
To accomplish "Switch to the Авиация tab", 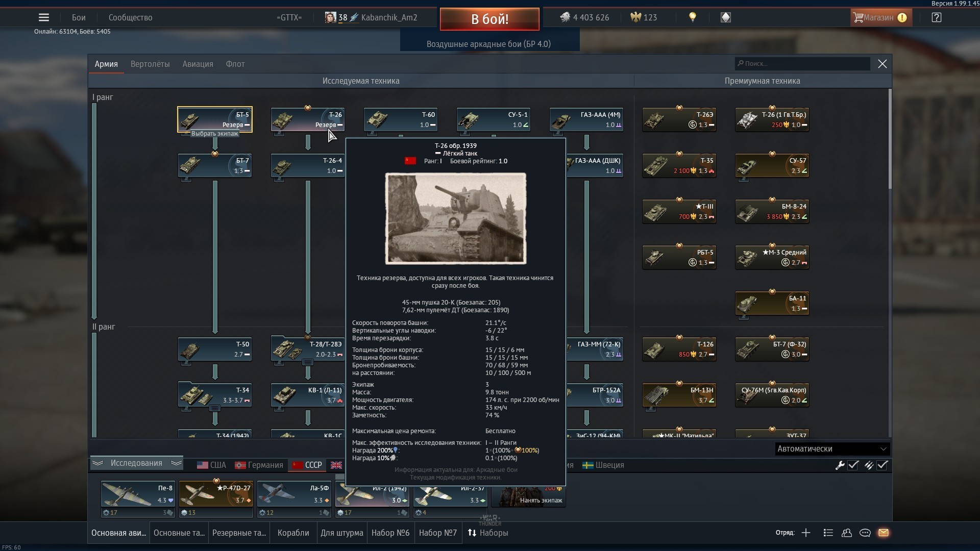I will click(x=198, y=64).
